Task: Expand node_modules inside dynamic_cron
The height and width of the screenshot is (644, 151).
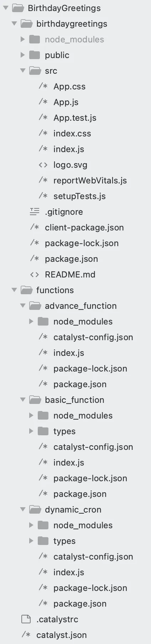Action: (x=31, y=525)
